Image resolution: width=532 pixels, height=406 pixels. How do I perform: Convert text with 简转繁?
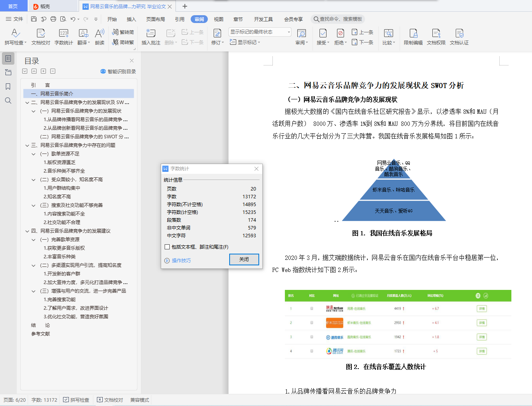click(123, 42)
